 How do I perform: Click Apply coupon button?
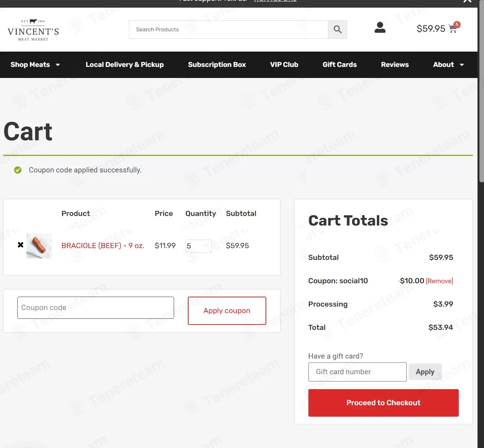[227, 311]
